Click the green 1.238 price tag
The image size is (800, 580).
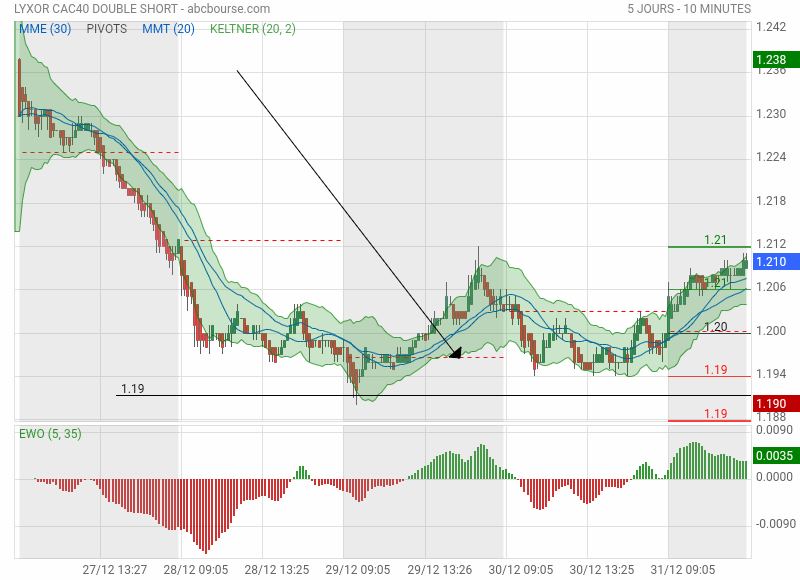[776, 60]
